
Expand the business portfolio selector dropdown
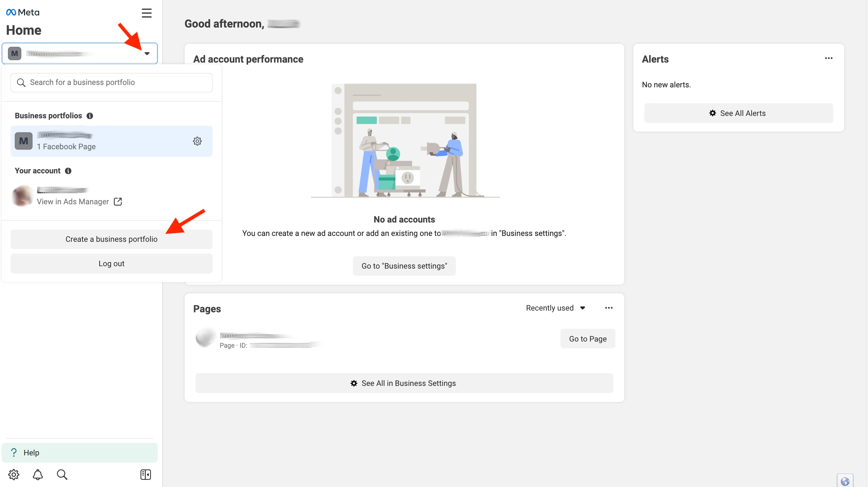pyautogui.click(x=147, y=53)
